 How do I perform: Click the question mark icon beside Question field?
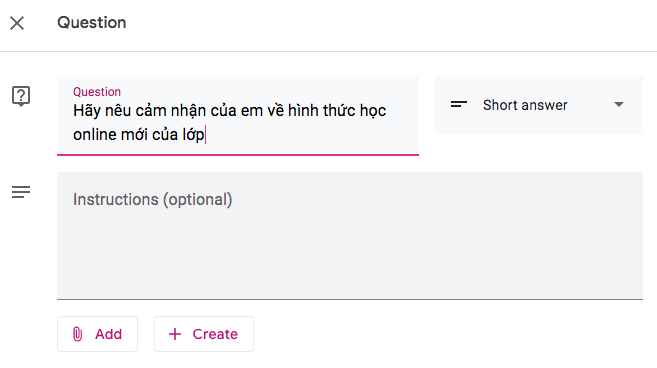21,96
